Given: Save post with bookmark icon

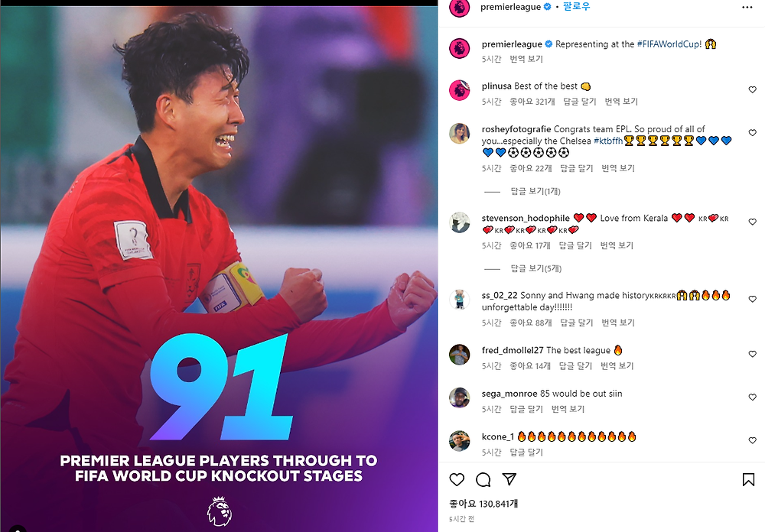Looking at the screenshot, I should tap(748, 480).
